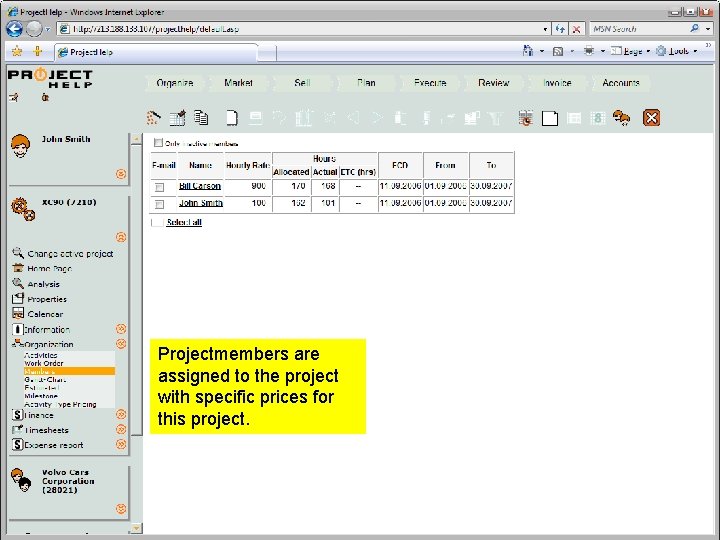Open the address bar dropdown arrow
Screen dimensions: 720x540
pos(545,29)
